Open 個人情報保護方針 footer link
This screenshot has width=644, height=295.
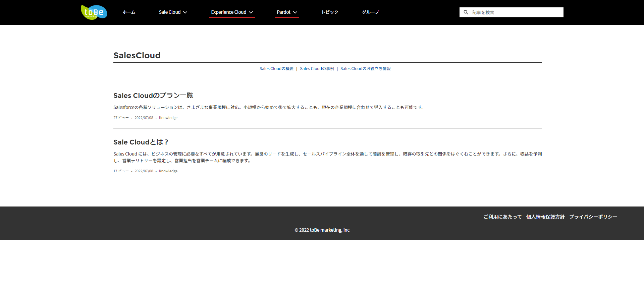tap(545, 217)
